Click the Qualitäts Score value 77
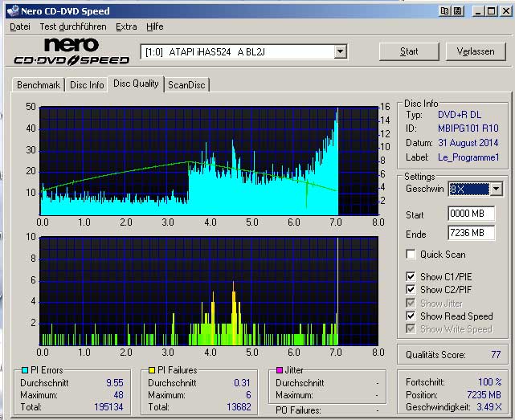The width and height of the screenshot is (515, 420). pyautogui.click(x=496, y=355)
